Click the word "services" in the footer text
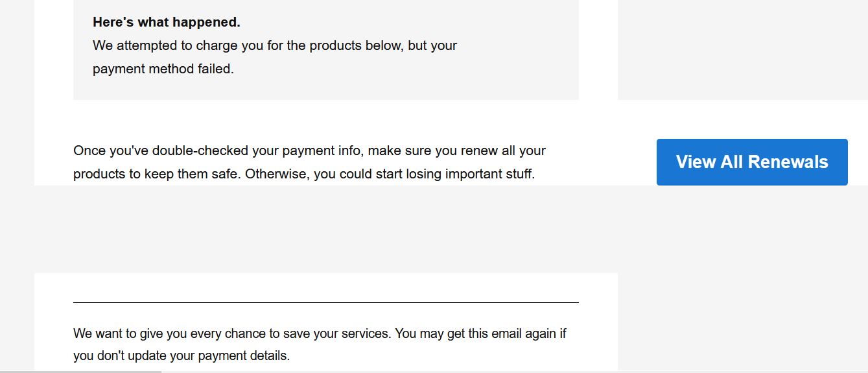Screen dimensions: 868x373 click(366, 333)
